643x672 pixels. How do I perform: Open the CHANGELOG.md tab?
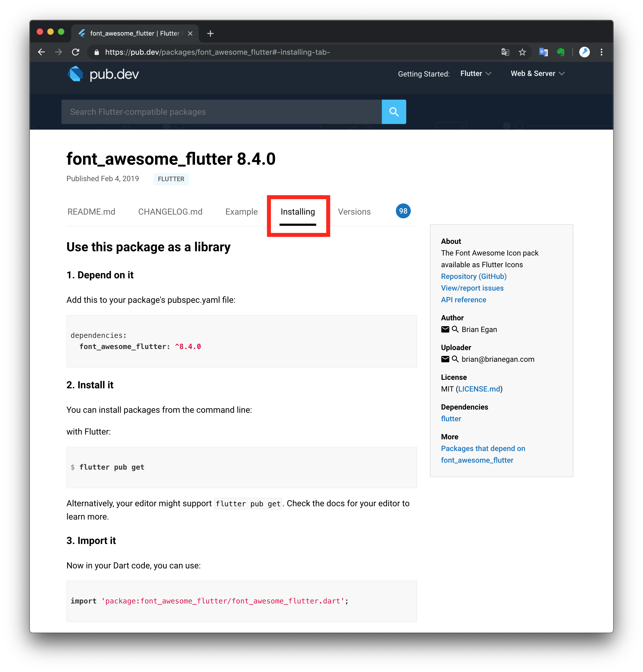click(170, 212)
